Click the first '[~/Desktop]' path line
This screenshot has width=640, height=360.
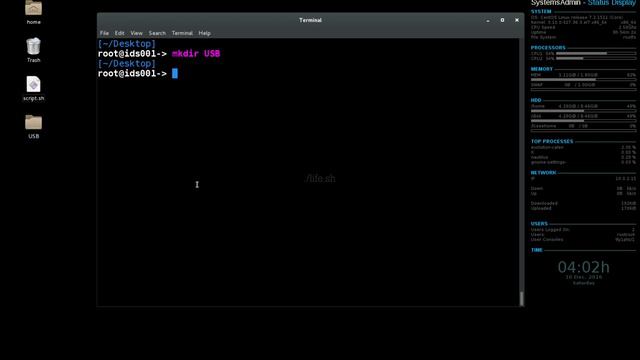click(127, 44)
